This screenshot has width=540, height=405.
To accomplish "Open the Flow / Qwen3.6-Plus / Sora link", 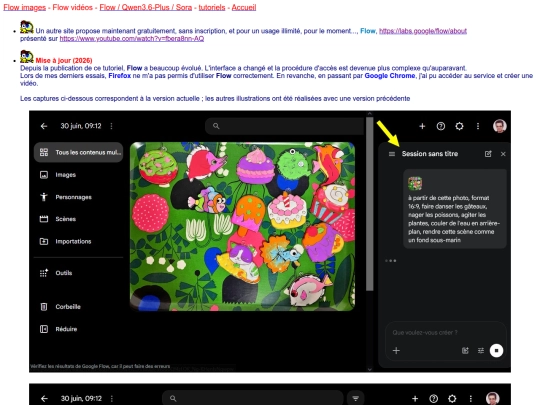I will click(146, 7).
